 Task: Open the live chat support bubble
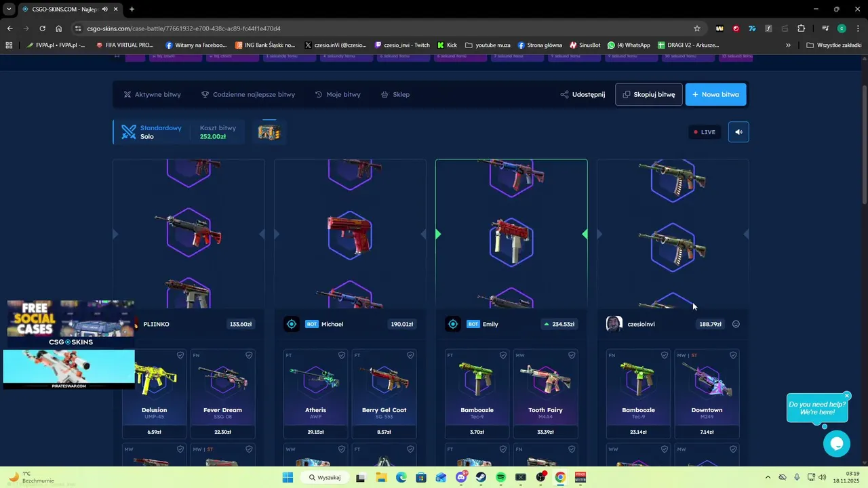[x=837, y=444]
